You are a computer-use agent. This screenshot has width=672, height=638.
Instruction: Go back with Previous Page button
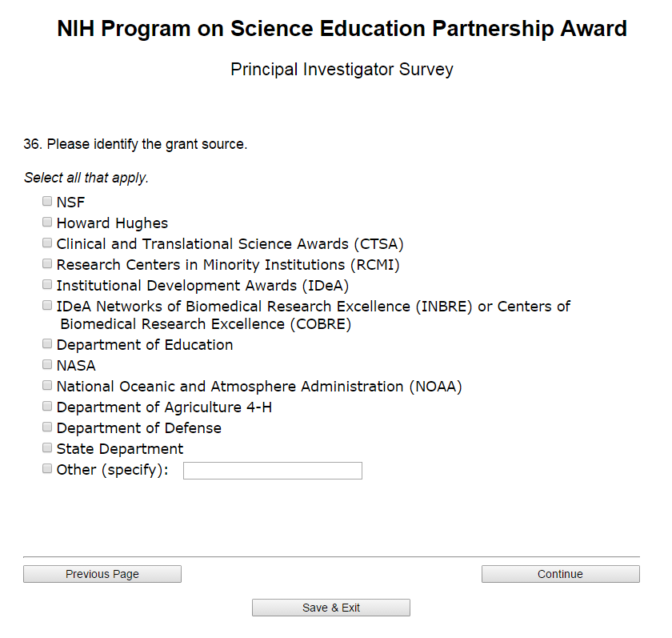[102, 574]
